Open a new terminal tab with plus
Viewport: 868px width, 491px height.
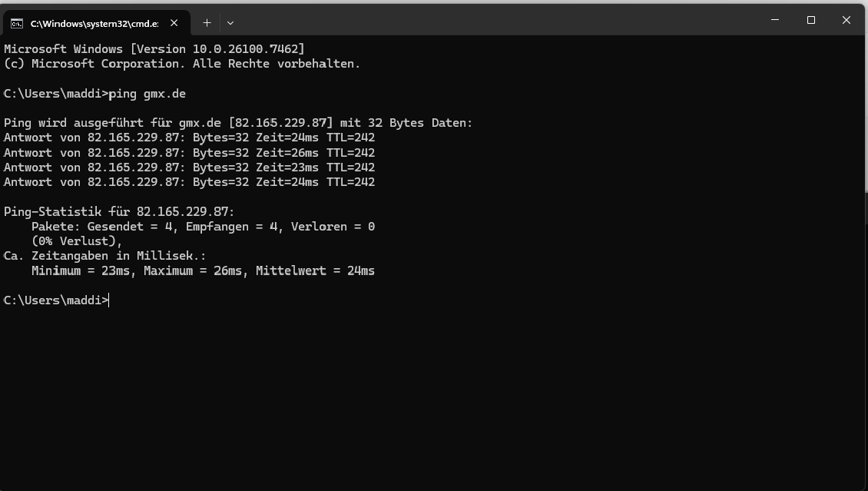pyautogui.click(x=207, y=23)
